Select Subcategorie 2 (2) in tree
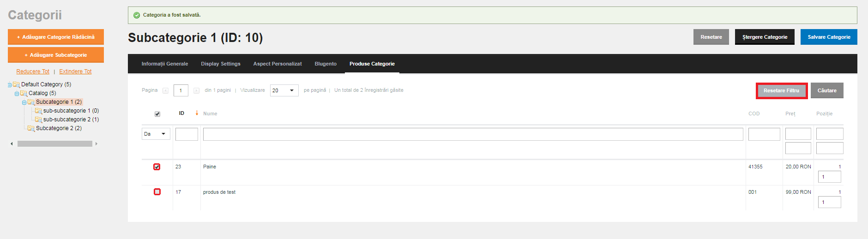The height and width of the screenshot is (239, 868). pyautogui.click(x=59, y=128)
